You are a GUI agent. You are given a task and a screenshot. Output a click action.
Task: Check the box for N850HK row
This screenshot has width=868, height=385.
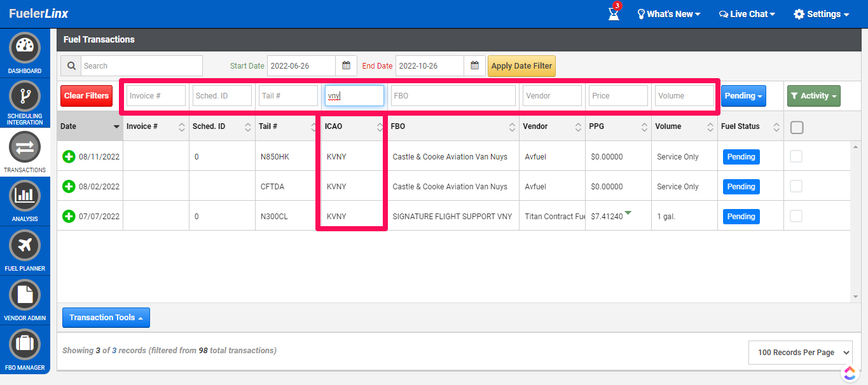point(796,156)
